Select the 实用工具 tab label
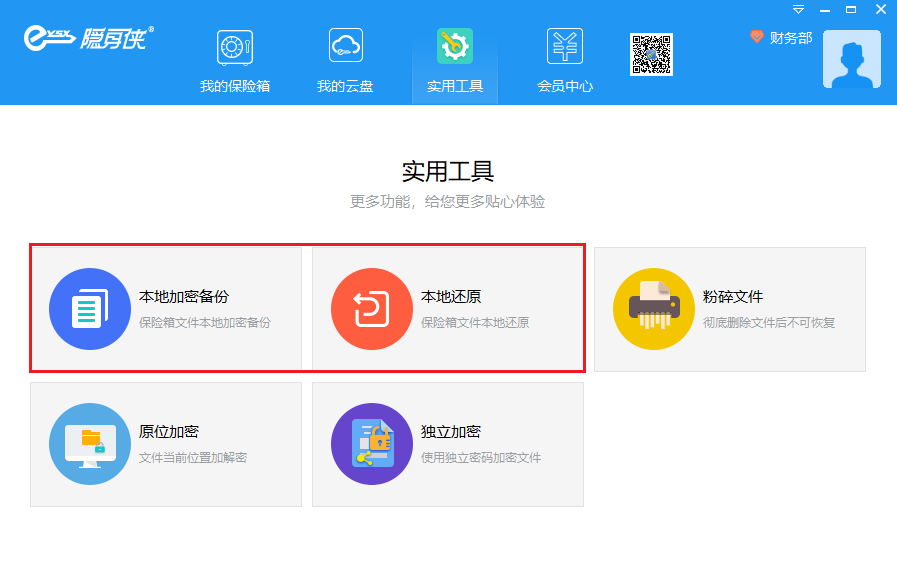 [455, 86]
